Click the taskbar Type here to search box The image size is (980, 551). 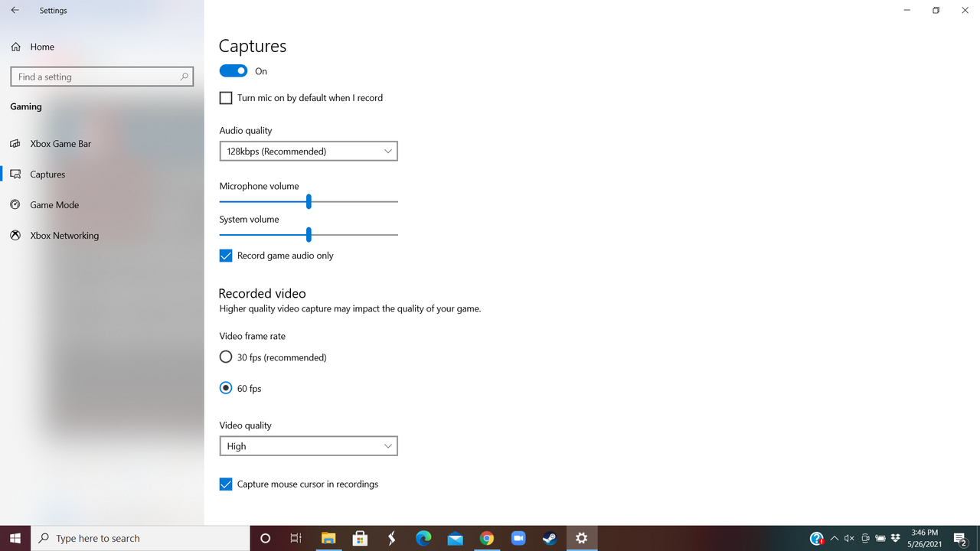tap(140, 539)
